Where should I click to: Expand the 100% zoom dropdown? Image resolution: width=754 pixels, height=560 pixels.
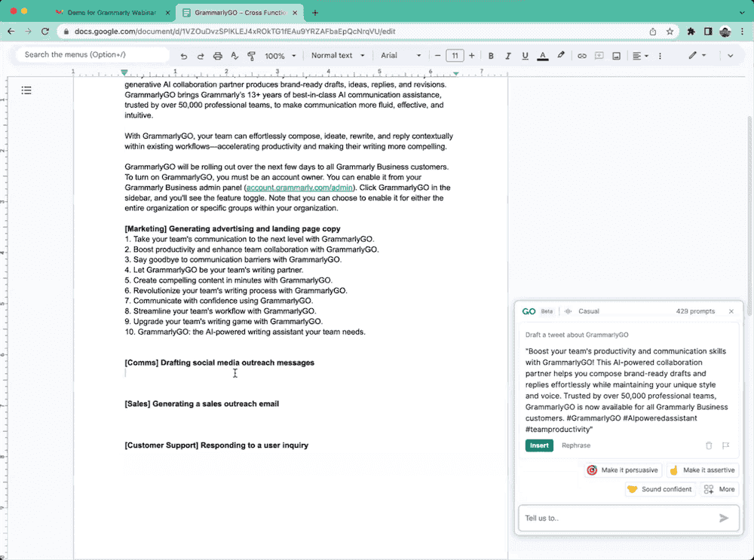click(x=280, y=56)
